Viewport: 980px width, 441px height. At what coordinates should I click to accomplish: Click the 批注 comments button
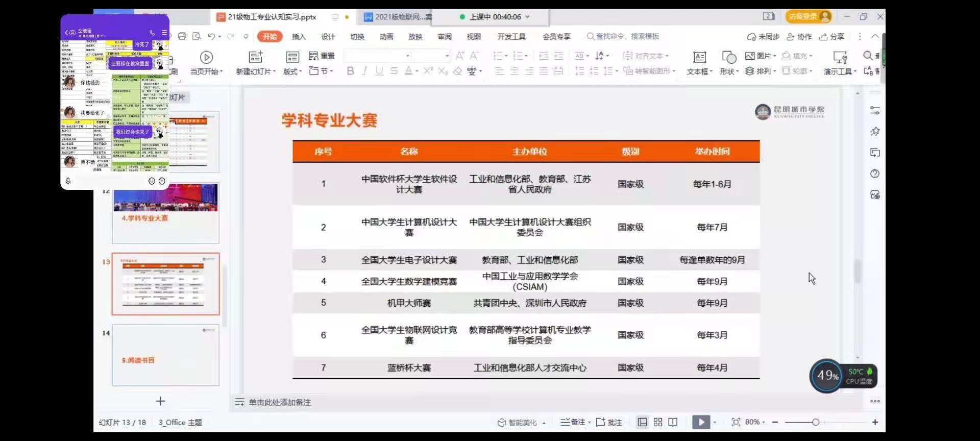608,422
